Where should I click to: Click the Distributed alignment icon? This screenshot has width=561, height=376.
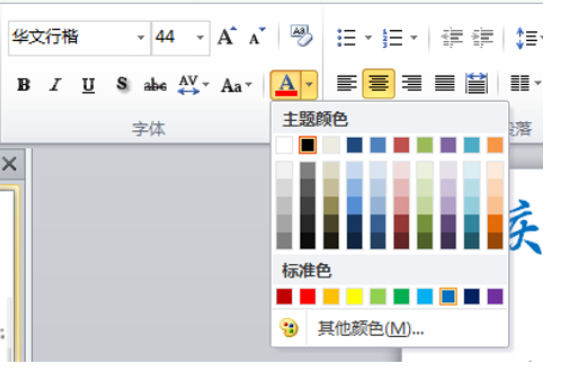coord(477,83)
